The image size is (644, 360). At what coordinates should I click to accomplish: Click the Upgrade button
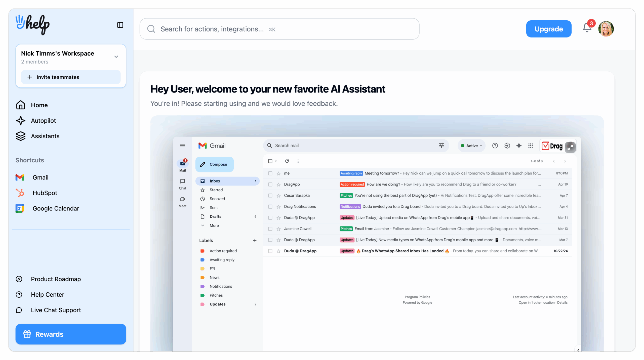(x=549, y=29)
